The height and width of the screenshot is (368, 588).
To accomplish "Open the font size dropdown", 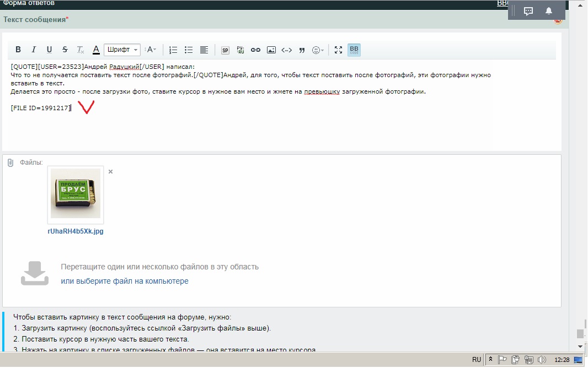I will pyautogui.click(x=151, y=50).
